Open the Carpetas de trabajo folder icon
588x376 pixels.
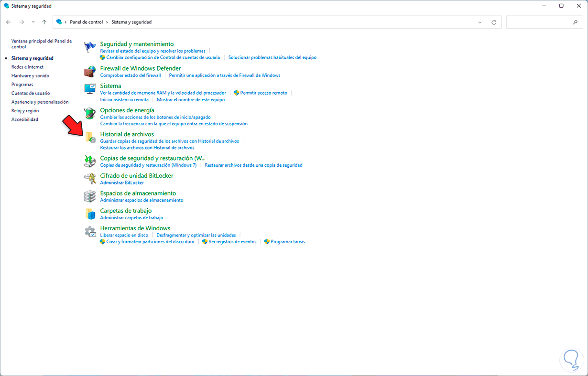tap(90, 214)
